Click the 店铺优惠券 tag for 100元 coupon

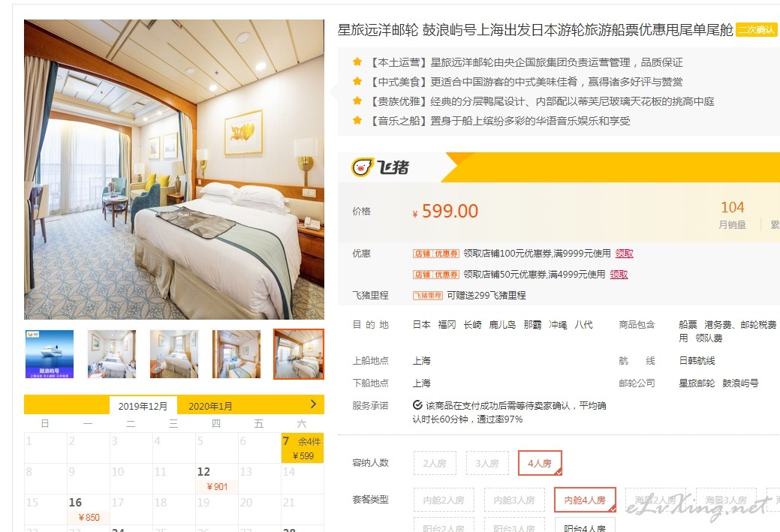point(435,254)
